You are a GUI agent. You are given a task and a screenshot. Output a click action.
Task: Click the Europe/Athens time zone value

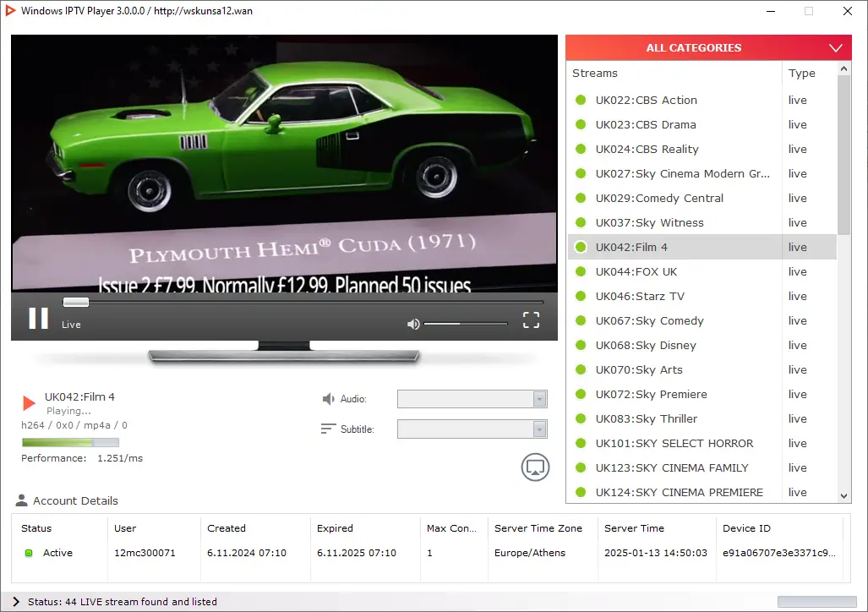[530, 553]
